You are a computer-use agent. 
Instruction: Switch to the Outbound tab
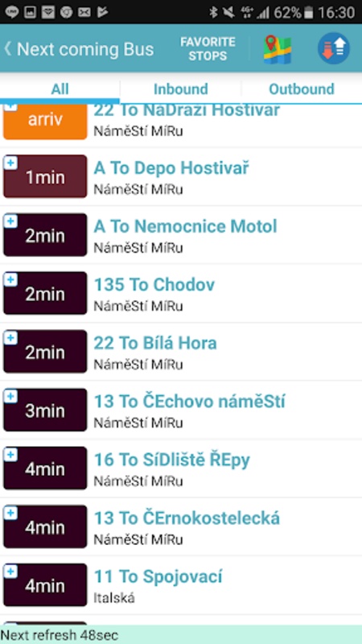click(302, 89)
